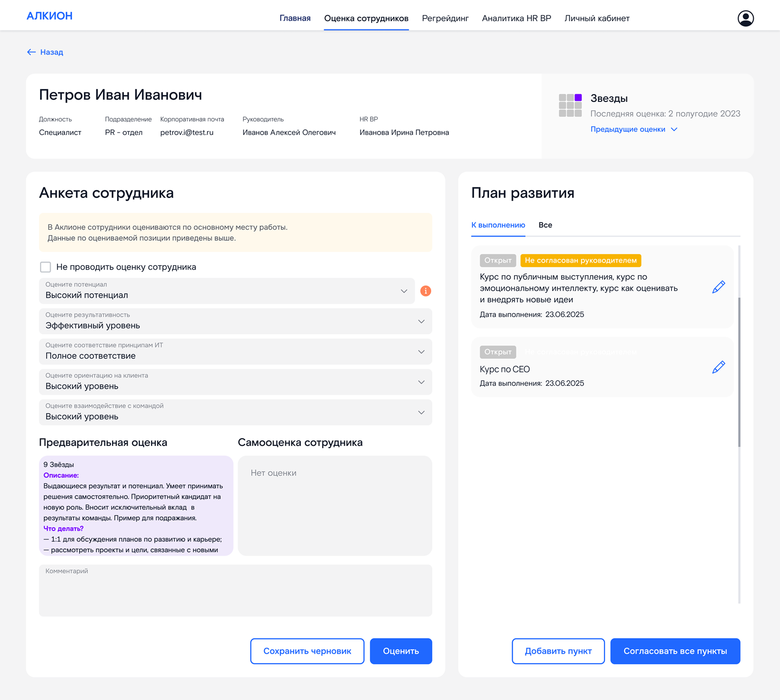Open 'Оцените ориентацию на клиента' dropdown
This screenshot has height=700, width=780.
pyautogui.click(x=235, y=382)
